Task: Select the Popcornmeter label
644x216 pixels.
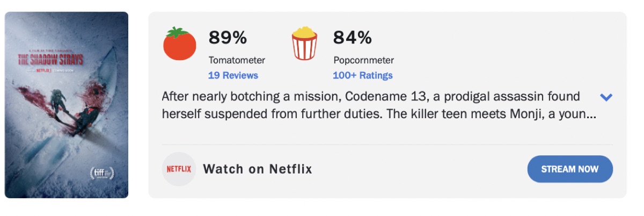Action: tap(364, 60)
